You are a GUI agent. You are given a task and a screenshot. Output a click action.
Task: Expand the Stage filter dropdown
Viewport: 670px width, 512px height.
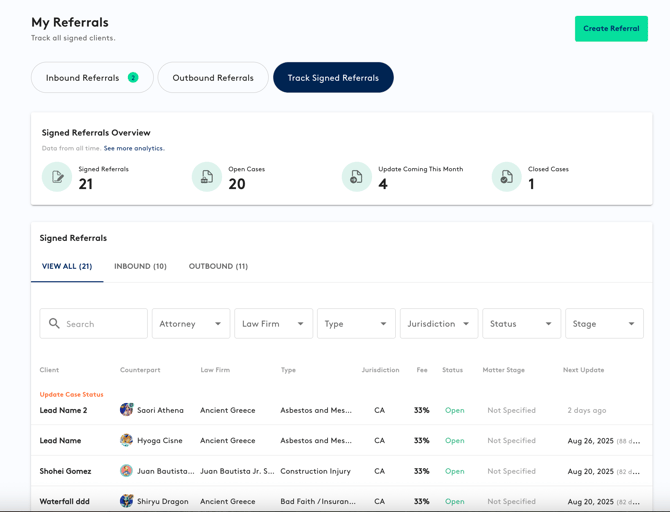[604, 324]
